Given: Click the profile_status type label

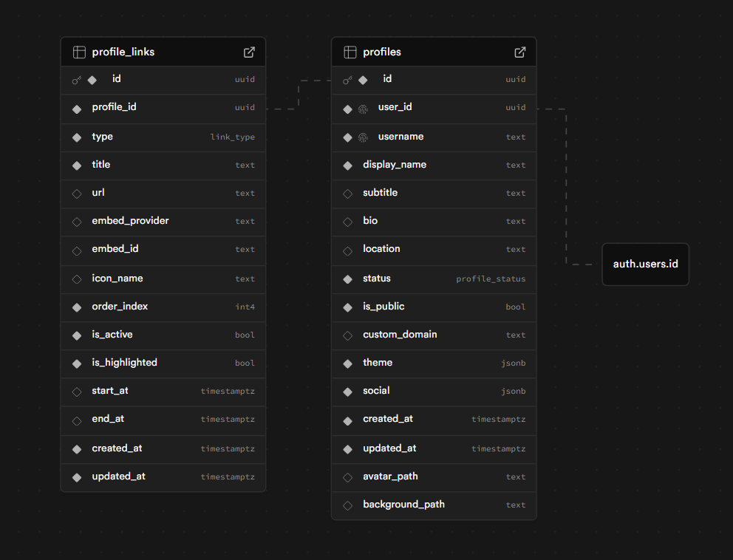Looking at the screenshot, I should (x=491, y=279).
